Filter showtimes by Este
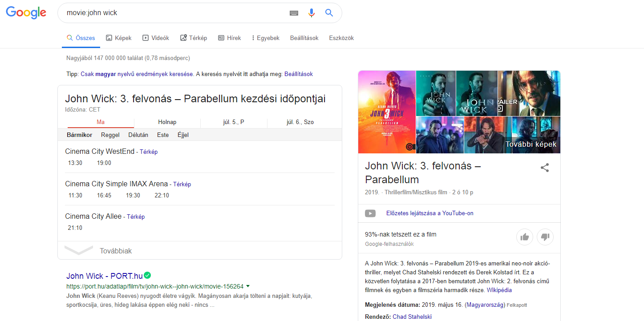This screenshot has height=321, width=644. pyautogui.click(x=163, y=135)
